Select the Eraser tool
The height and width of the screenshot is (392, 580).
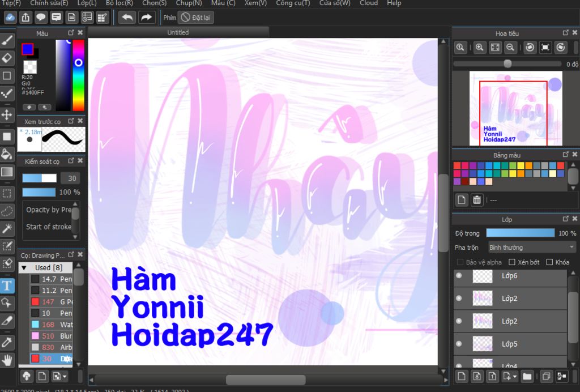click(x=7, y=58)
